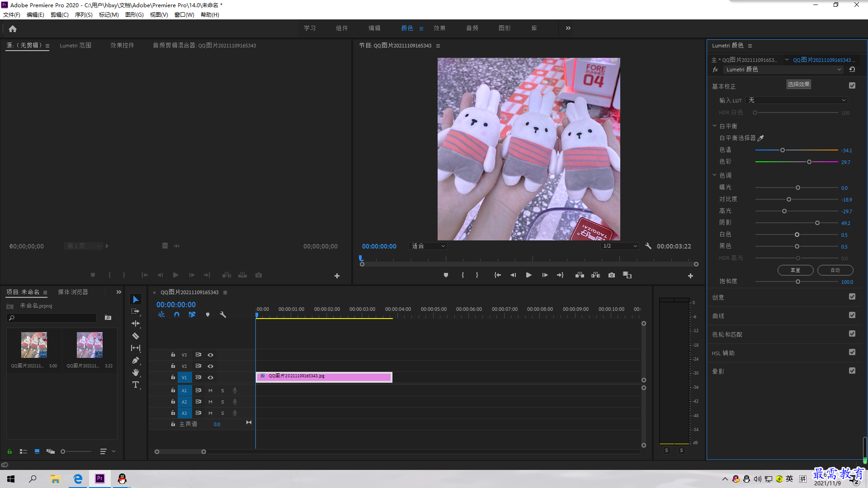This screenshot has height=488, width=868.
Task: Toggle V2 track output eye
Action: pyautogui.click(x=210, y=366)
